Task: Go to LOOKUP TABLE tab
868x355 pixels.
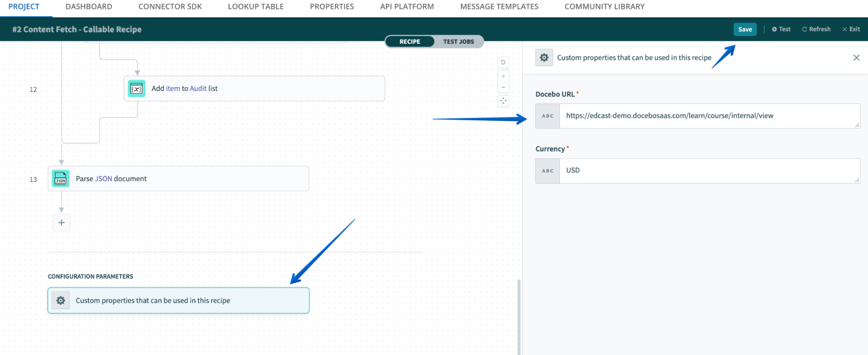Action: pyautogui.click(x=255, y=7)
